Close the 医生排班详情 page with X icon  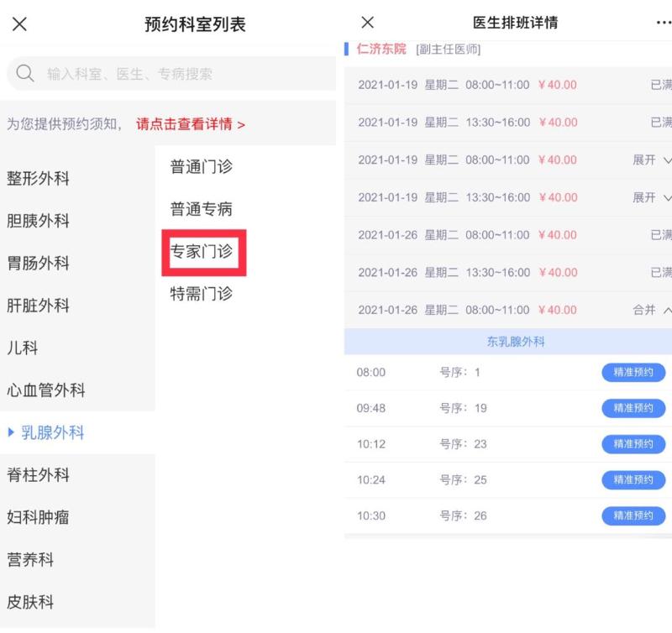tap(367, 23)
